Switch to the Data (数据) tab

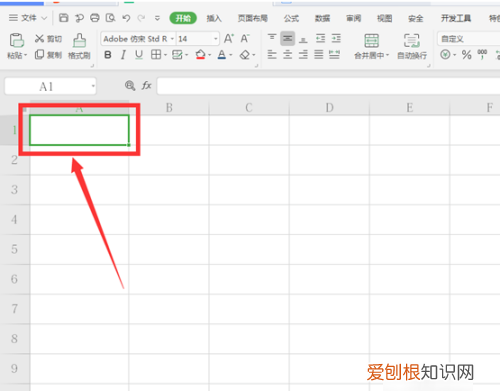[x=322, y=18]
